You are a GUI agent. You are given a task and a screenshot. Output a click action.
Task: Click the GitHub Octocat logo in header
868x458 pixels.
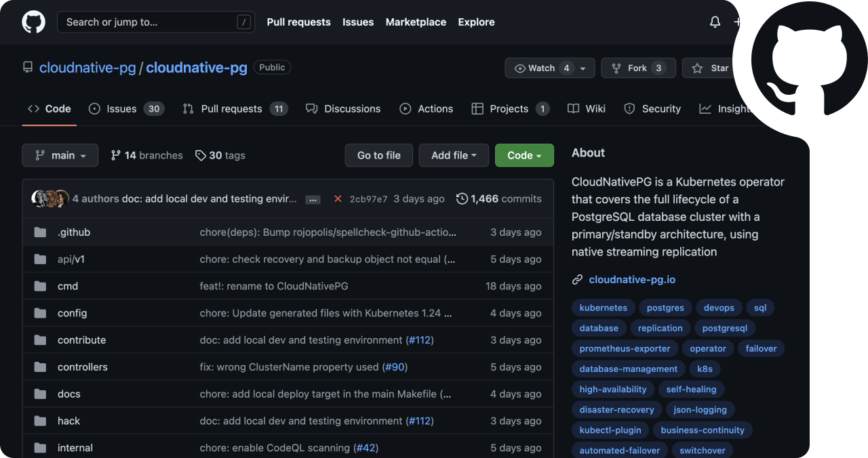[33, 22]
